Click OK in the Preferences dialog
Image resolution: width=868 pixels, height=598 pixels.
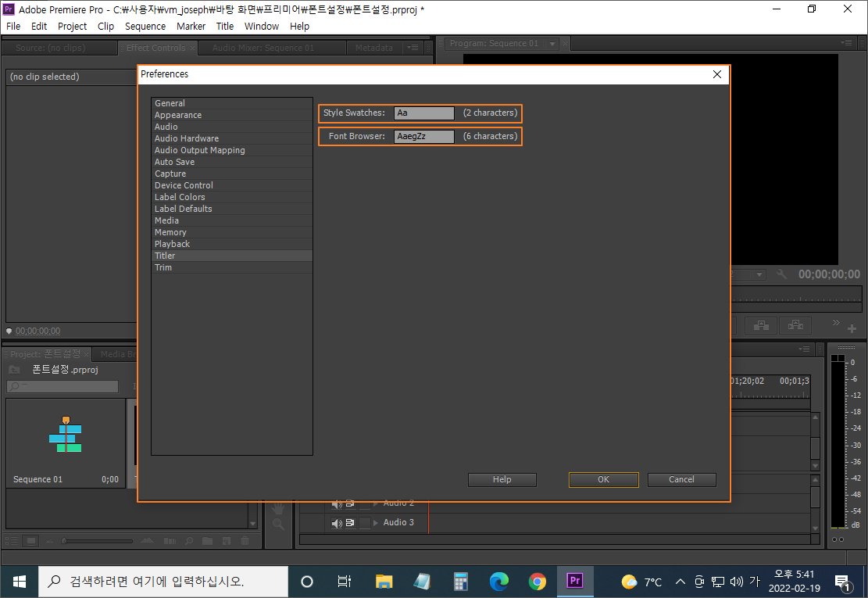click(x=603, y=479)
